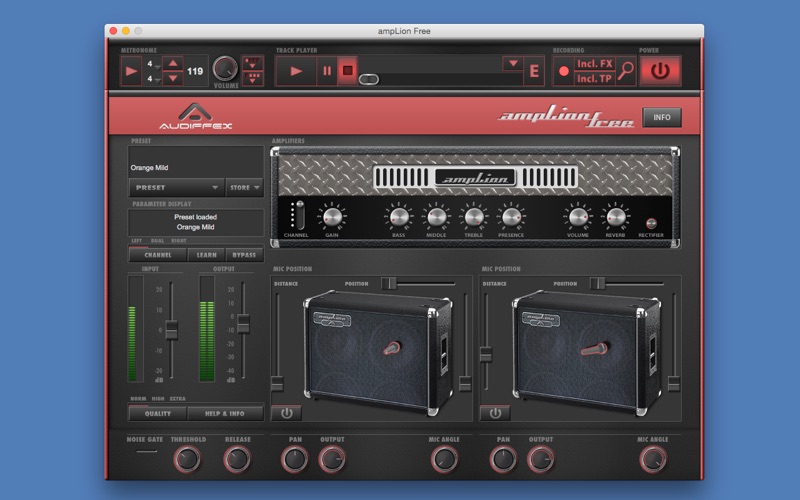This screenshot has height=500, width=800.
Task: Click right cabinet right-side vertical slider handle
Action: pos(673,384)
